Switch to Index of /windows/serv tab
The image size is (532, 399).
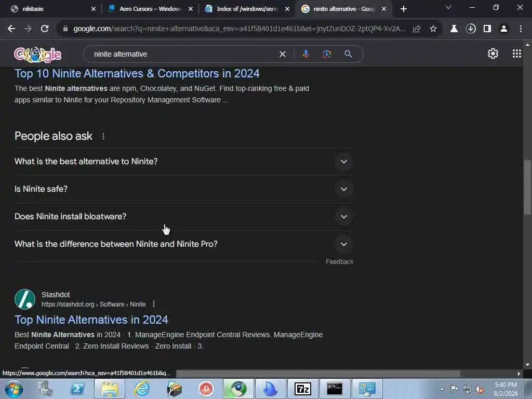pyautogui.click(x=247, y=9)
